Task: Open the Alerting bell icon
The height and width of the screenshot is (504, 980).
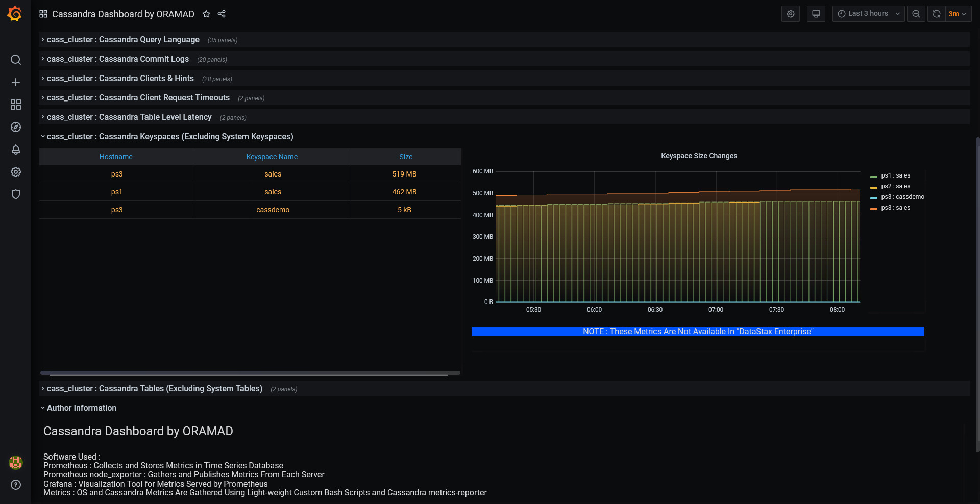Action: pyautogui.click(x=16, y=149)
